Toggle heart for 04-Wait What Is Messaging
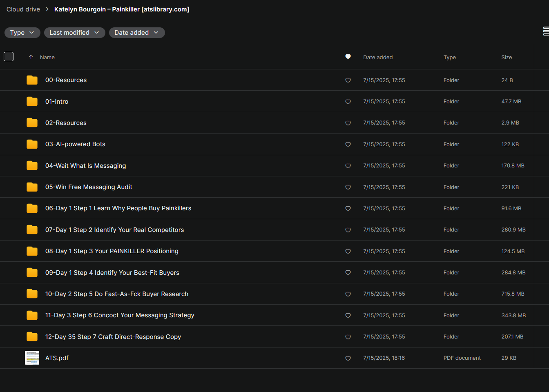549x392 pixels. pyautogui.click(x=348, y=166)
